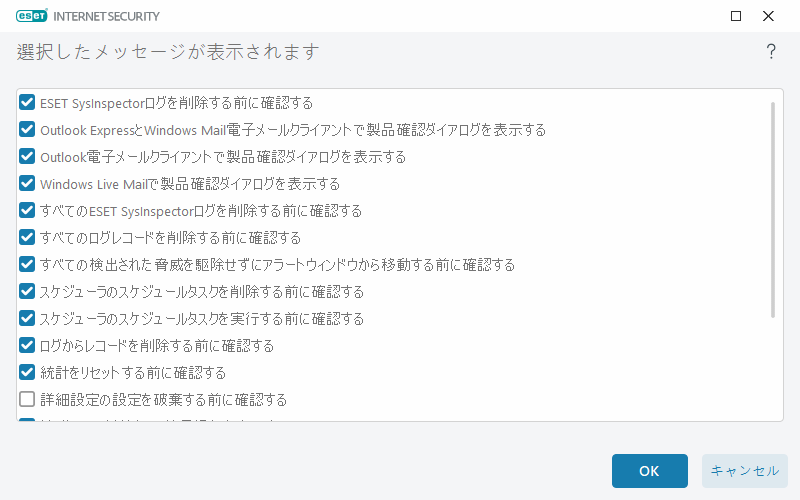Confirm with the OK button
This screenshot has width=800, height=500.
pyautogui.click(x=649, y=471)
